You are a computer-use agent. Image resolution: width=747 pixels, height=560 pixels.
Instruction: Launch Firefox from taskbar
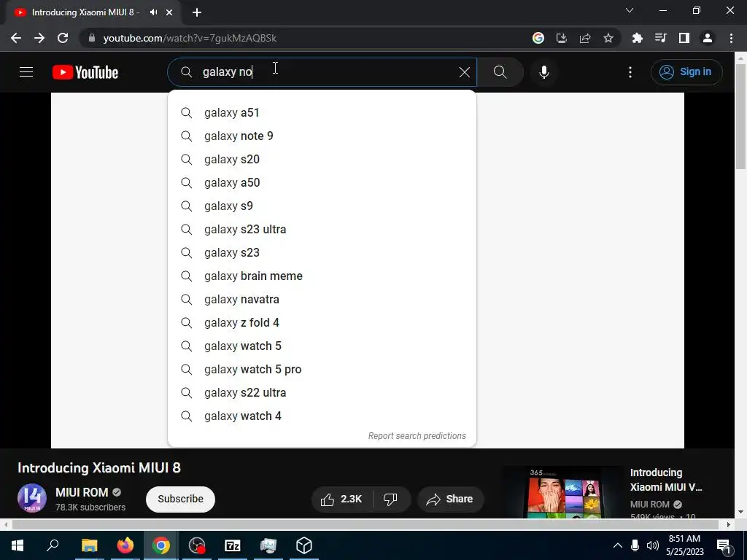(125, 545)
